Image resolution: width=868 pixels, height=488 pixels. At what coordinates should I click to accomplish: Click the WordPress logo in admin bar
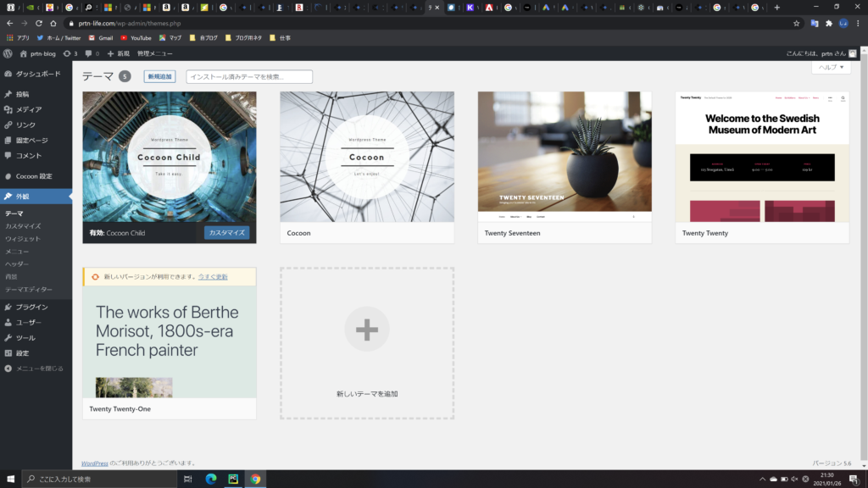[x=8, y=53]
